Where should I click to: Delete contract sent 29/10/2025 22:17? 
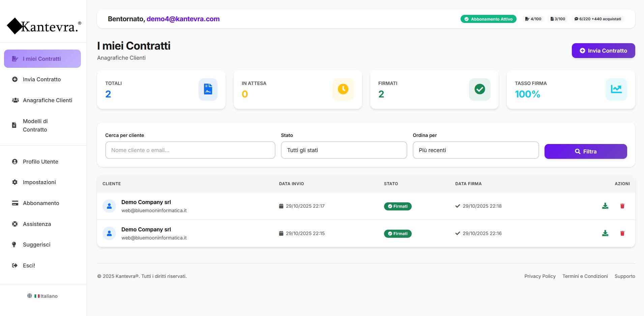pyautogui.click(x=622, y=206)
